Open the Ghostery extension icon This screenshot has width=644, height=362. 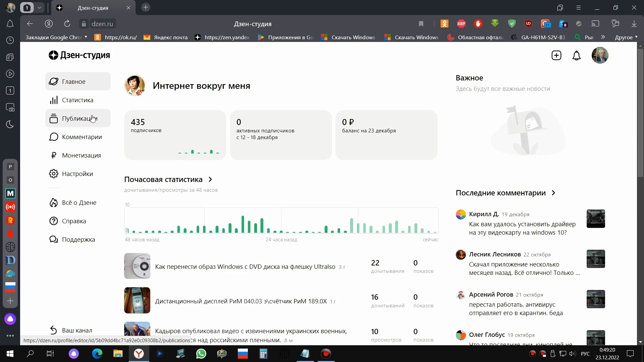pos(562,23)
